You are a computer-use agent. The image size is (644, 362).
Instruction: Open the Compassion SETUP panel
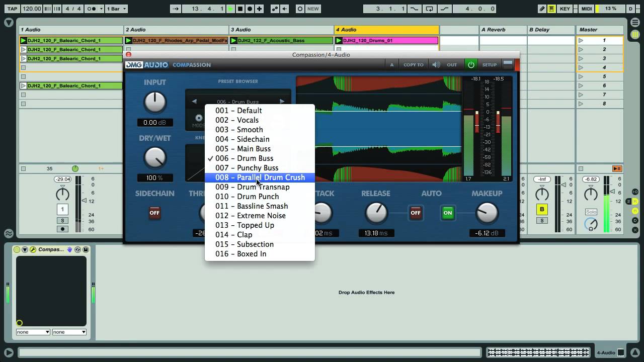click(x=489, y=64)
